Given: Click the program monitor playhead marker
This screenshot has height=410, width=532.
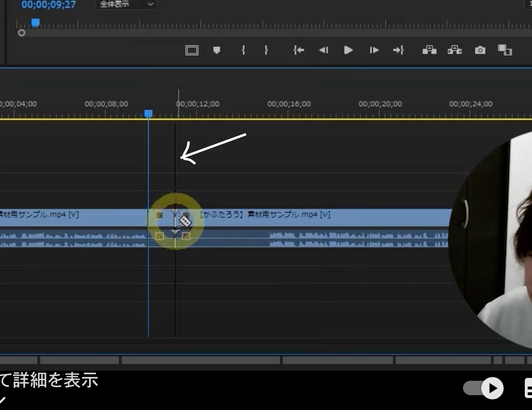Looking at the screenshot, I should (x=35, y=23).
